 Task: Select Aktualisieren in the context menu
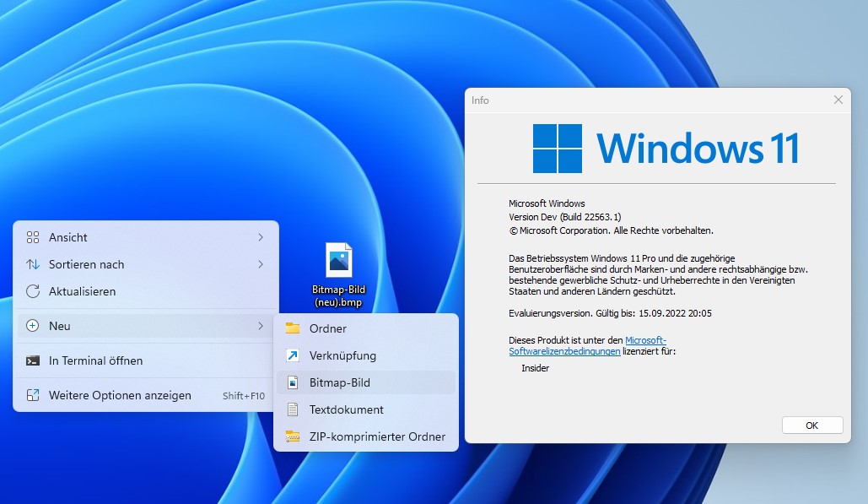(x=146, y=291)
